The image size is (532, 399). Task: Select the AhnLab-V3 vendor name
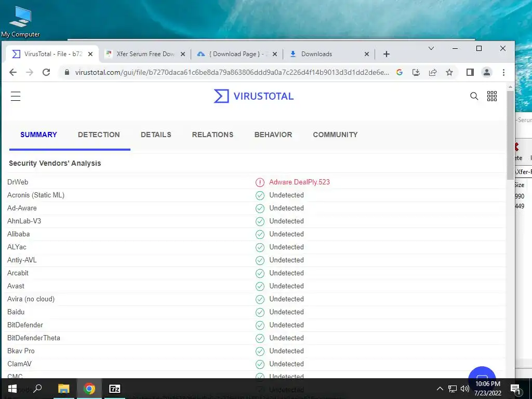point(24,221)
